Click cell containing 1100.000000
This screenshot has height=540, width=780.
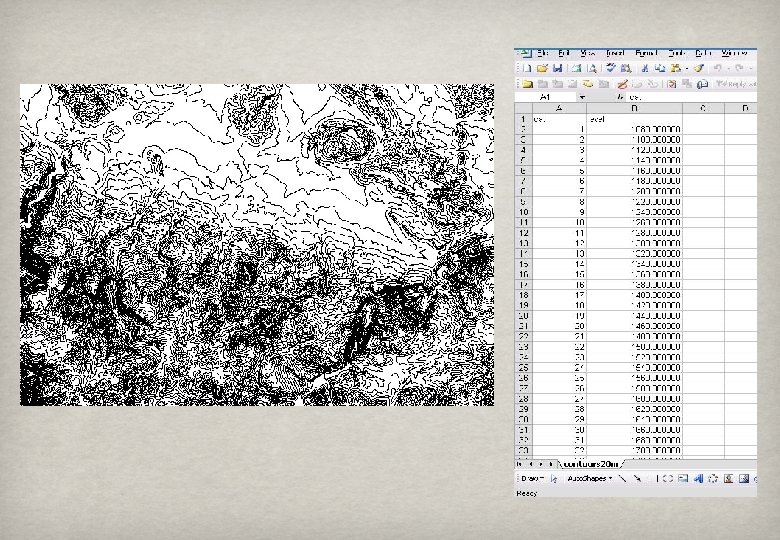[634, 140]
